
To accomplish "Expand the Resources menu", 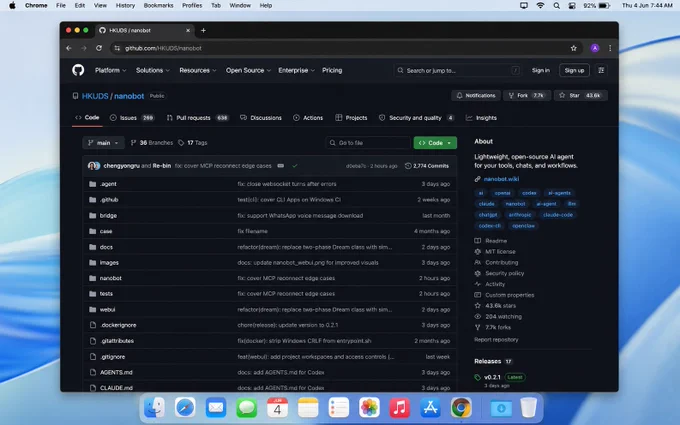I will tap(198, 70).
